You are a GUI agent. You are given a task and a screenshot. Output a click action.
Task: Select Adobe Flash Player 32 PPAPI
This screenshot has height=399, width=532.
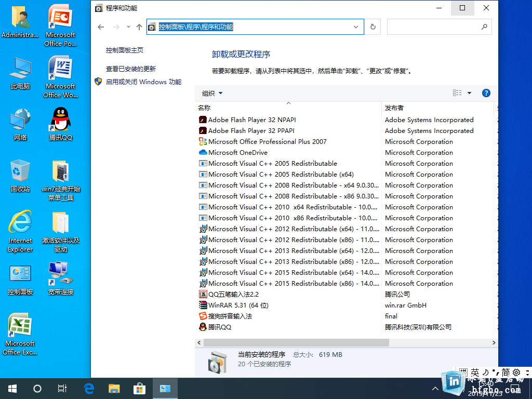[251, 130]
